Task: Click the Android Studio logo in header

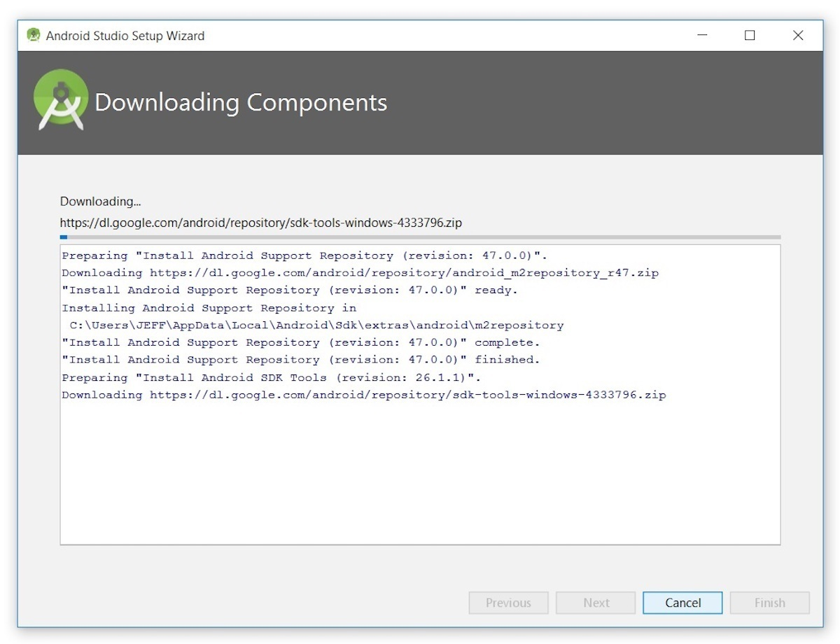Action: tap(61, 99)
